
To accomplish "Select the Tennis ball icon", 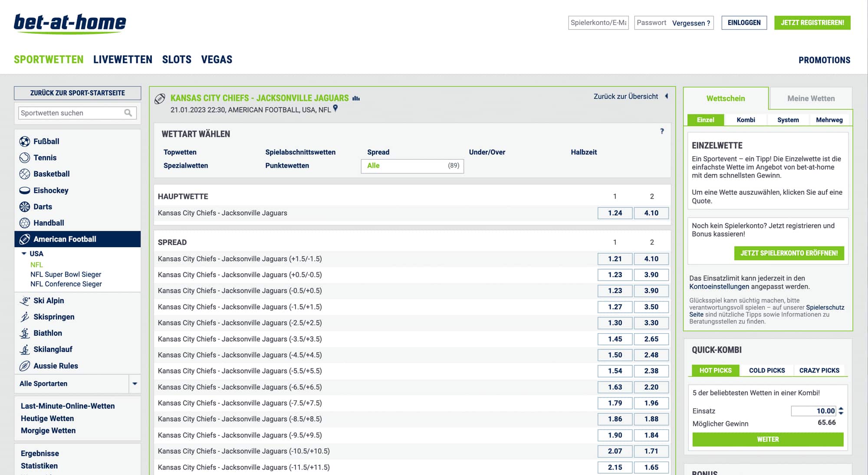I will (25, 157).
